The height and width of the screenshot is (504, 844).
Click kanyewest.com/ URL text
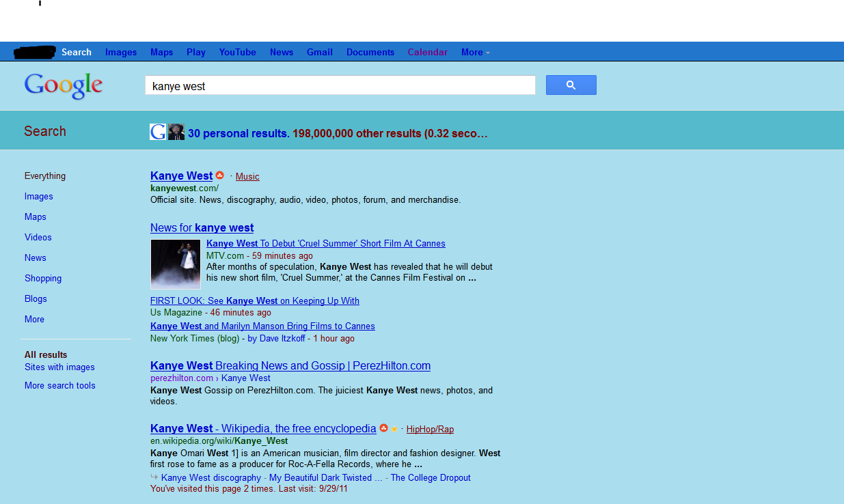pos(185,188)
